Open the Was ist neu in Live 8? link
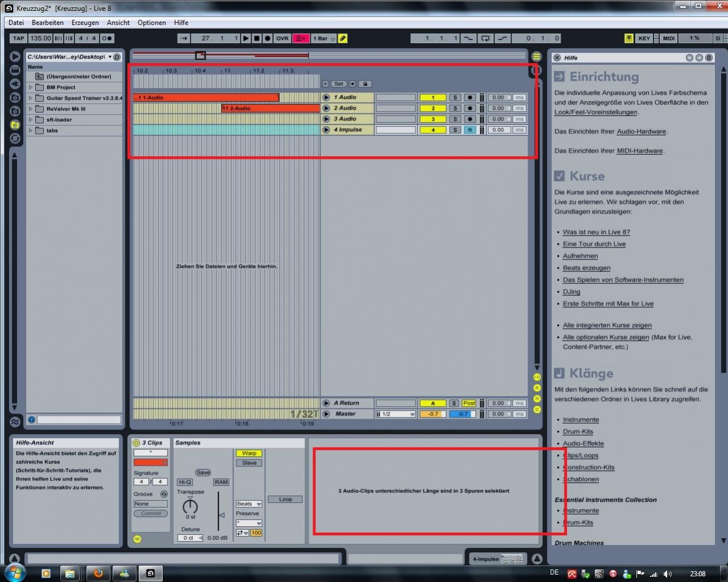Screen dimensions: 728x582 [596, 232]
